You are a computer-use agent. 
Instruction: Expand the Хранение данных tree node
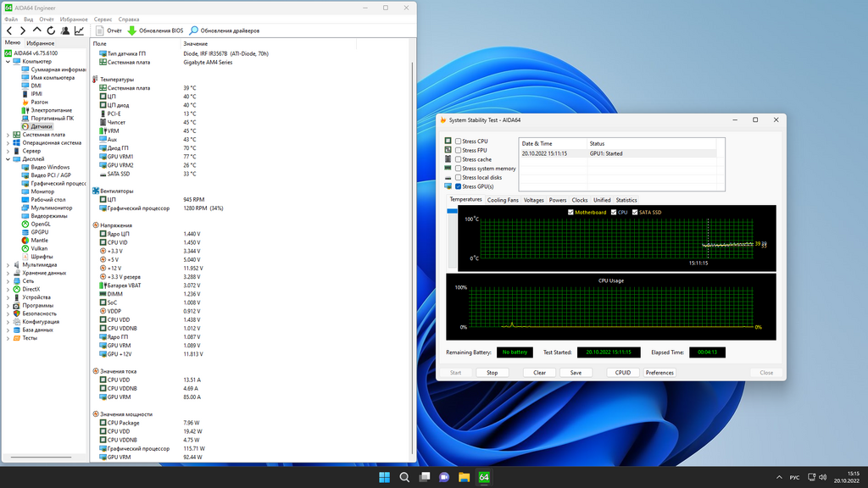[x=8, y=273]
